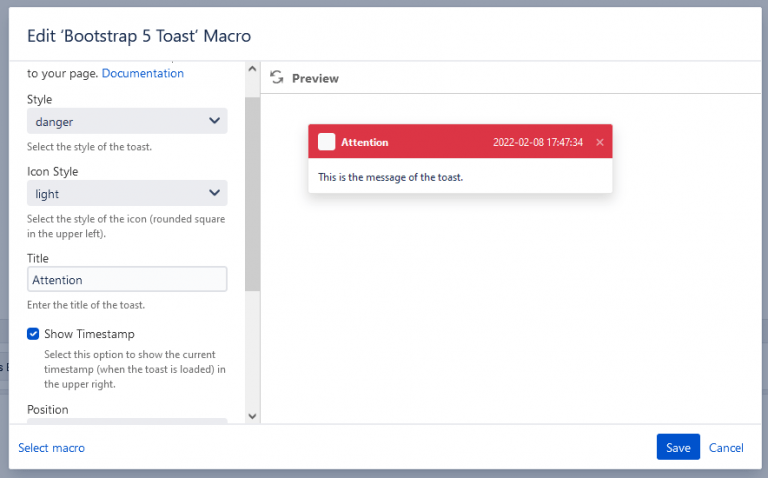The image size is (768, 478).
Task: Open the Documentation link
Action: [x=143, y=73]
